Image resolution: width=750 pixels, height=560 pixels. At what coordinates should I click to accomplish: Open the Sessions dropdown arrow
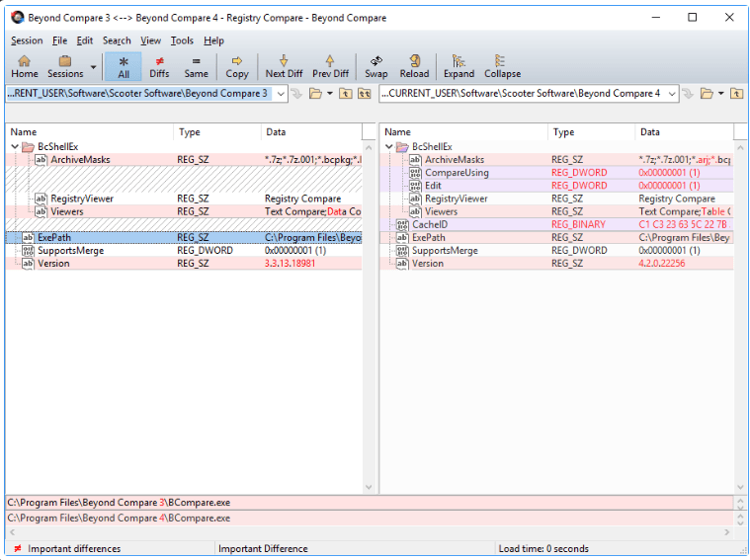pos(93,67)
